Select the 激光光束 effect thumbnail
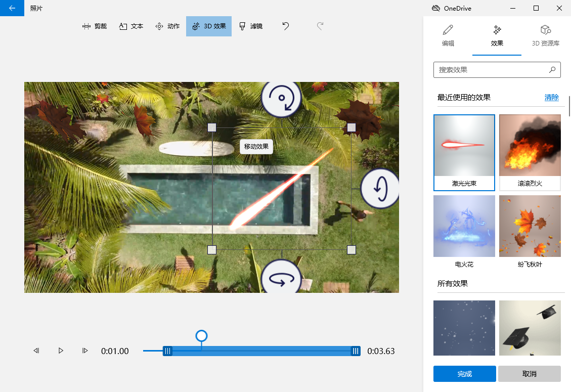The width and height of the screenshot is (571, 392). (464, 152)
